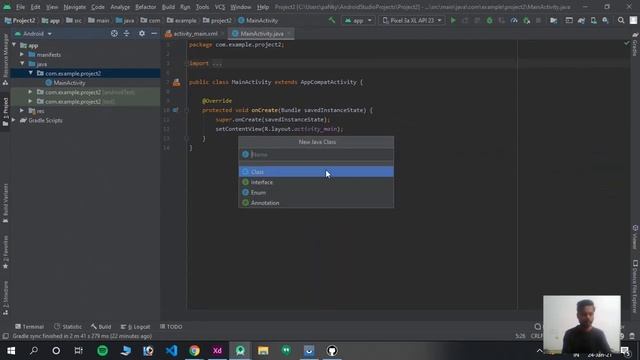Open Windows taskbar search
Viewport: 640px width, 360px height.
coord(34,351)
